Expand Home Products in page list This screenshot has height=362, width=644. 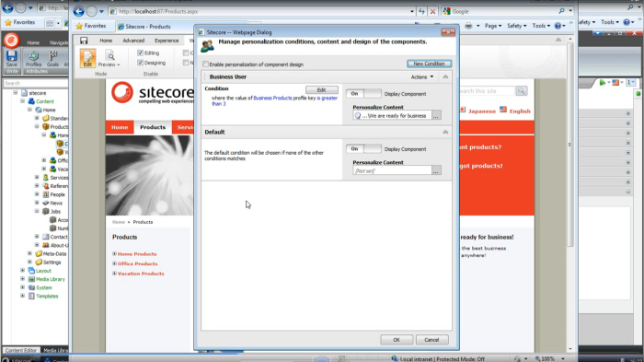point(115,254)
